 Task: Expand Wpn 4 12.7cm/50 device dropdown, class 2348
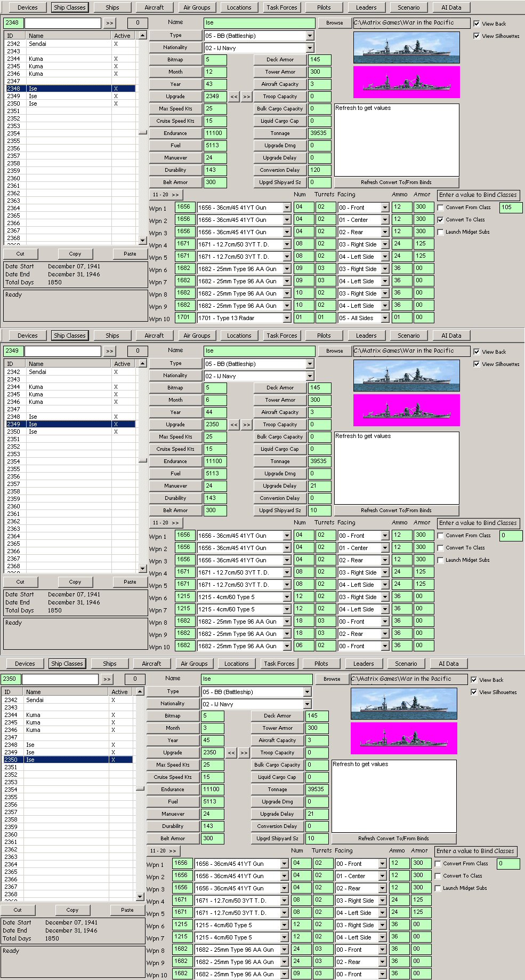[287, 244]
